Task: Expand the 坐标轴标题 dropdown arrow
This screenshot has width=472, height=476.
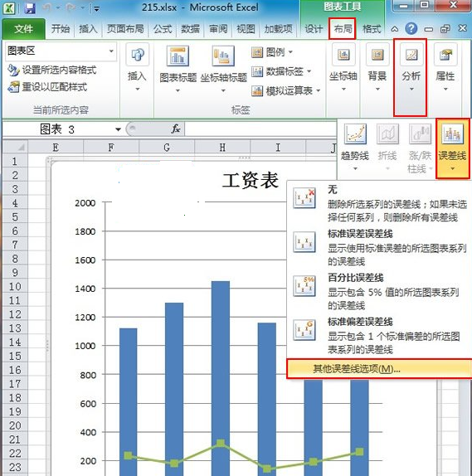Action: pos(223,90)
